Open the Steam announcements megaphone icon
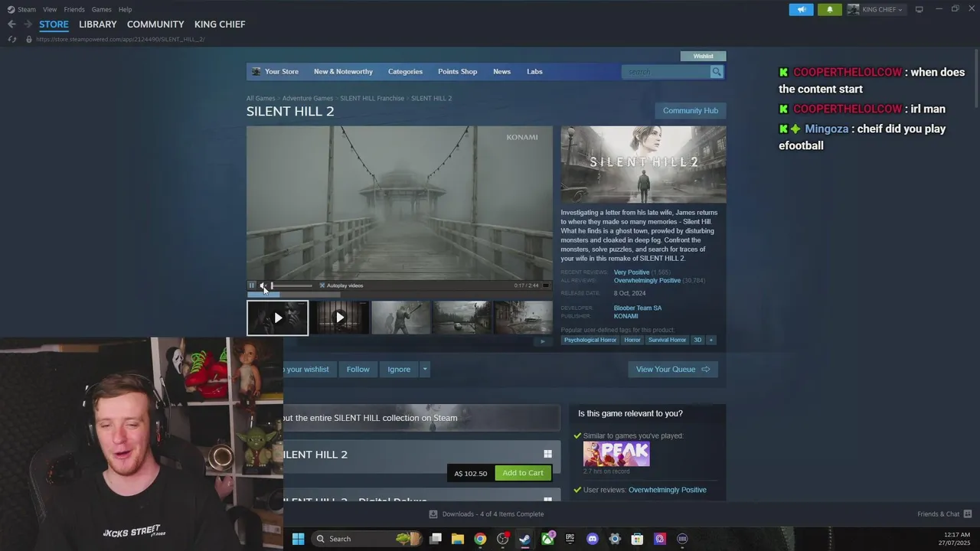The height and width of the screenshot is (551, 980). tap(801, 9)
